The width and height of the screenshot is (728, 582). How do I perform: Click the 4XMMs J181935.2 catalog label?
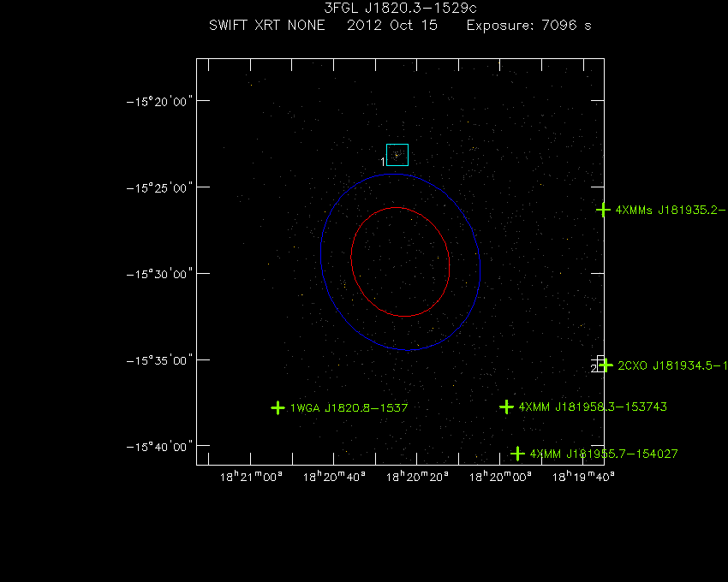(x=671, y=211)
